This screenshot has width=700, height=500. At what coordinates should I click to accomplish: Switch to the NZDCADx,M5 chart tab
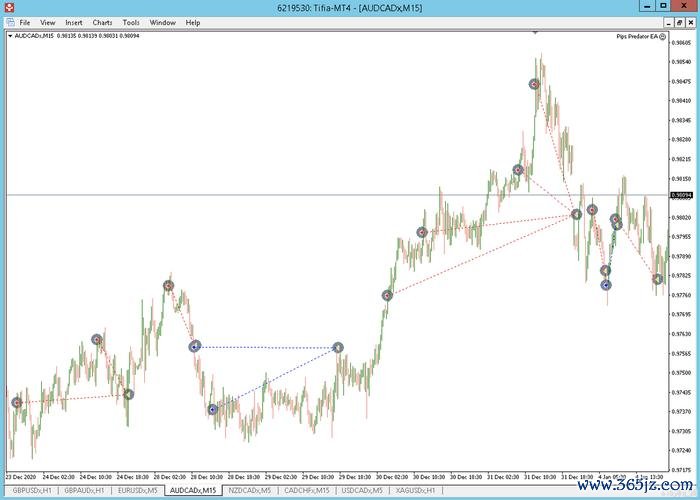[250, 490]
